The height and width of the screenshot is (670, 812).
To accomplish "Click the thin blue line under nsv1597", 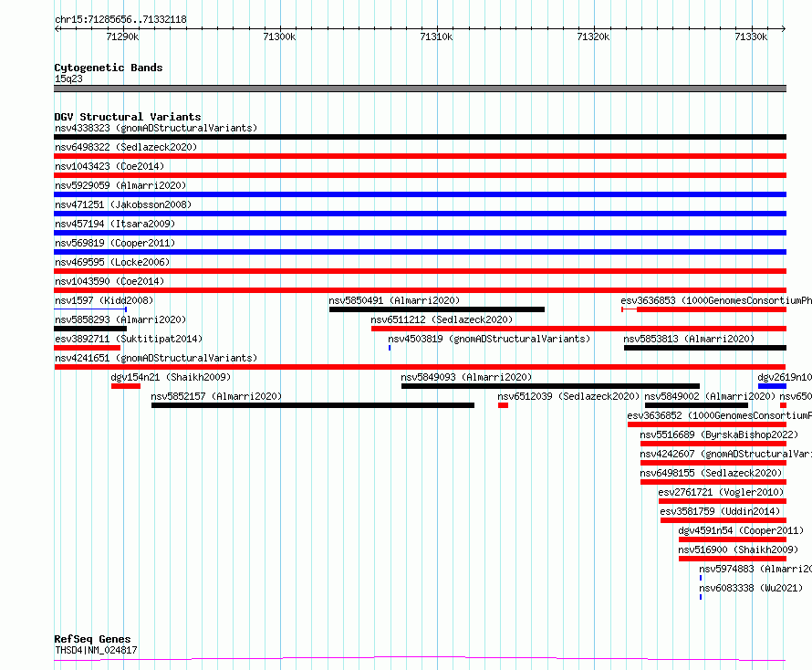I will pos(90,309).
